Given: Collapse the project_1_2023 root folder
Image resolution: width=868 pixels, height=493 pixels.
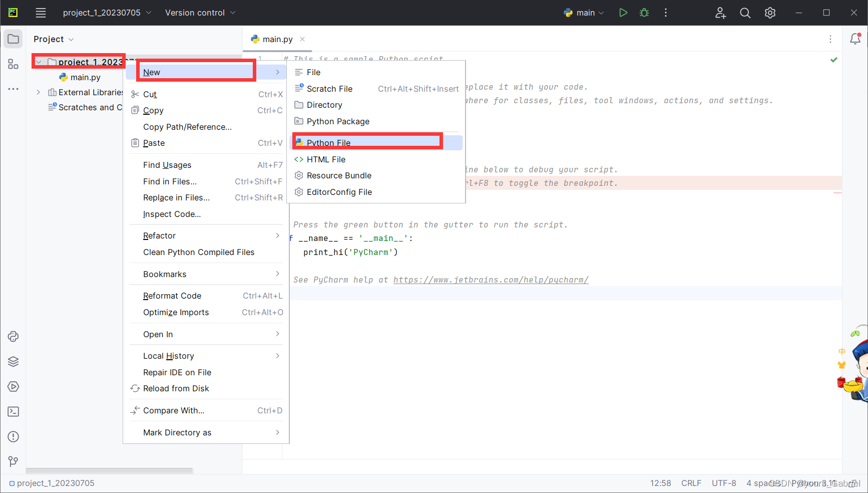Looking at the screenshot, I should [39, 62].
